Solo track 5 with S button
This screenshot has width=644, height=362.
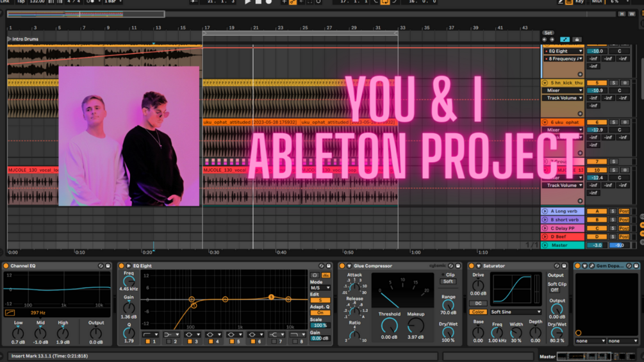(614, 83)
